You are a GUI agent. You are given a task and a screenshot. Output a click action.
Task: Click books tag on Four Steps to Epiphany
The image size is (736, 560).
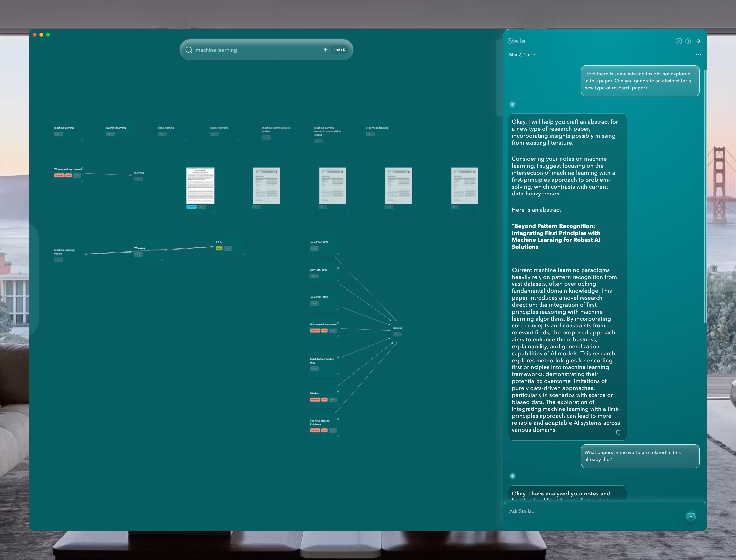click(x=324, y=430)
